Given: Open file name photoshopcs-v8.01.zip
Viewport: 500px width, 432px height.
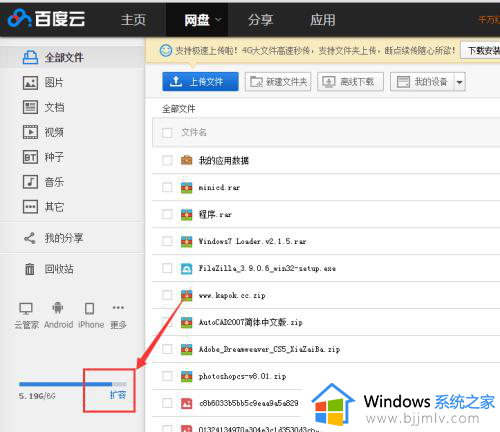Looking at the screenshot, I should coord(242,376).
